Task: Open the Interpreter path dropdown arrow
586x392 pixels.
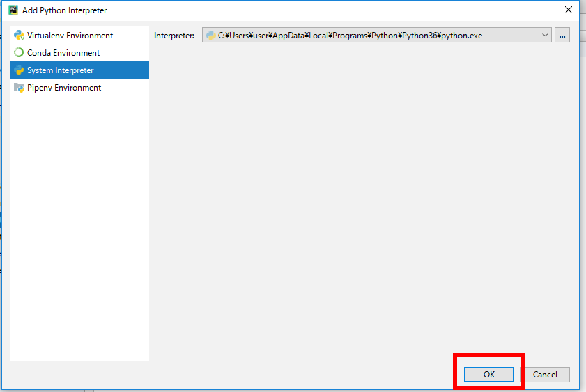Action: tap(545, 35)
